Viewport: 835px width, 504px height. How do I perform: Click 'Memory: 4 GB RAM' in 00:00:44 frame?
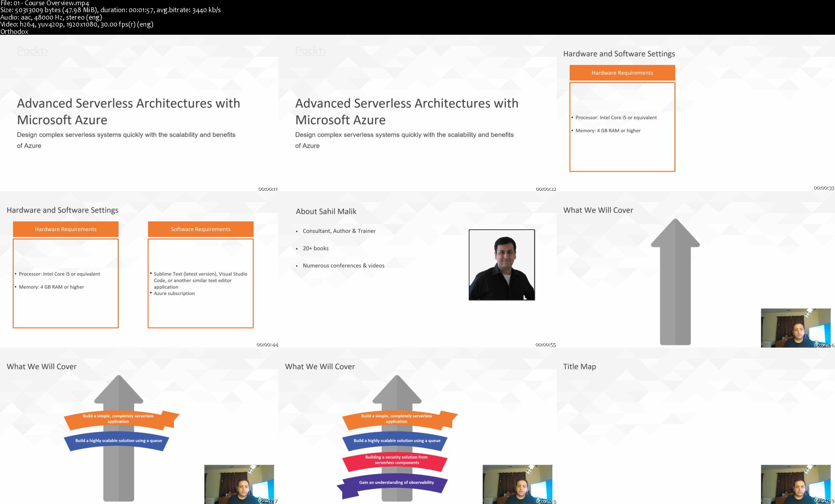(51, 287)
